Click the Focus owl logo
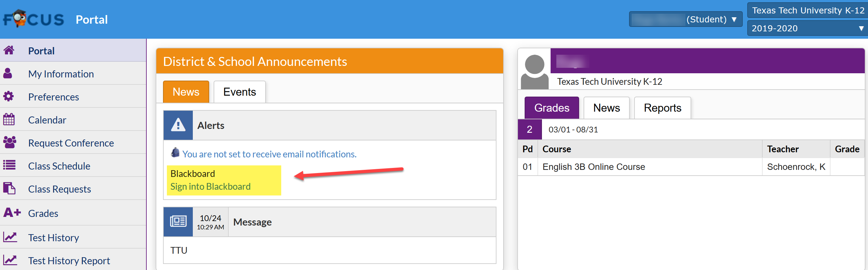 [x=33, y=19]
